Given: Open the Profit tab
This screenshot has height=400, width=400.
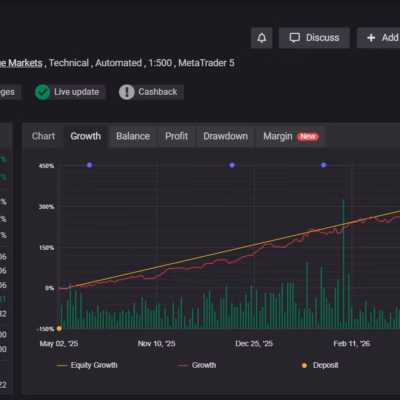Looking at the screenshot, I should pos(176,136).
